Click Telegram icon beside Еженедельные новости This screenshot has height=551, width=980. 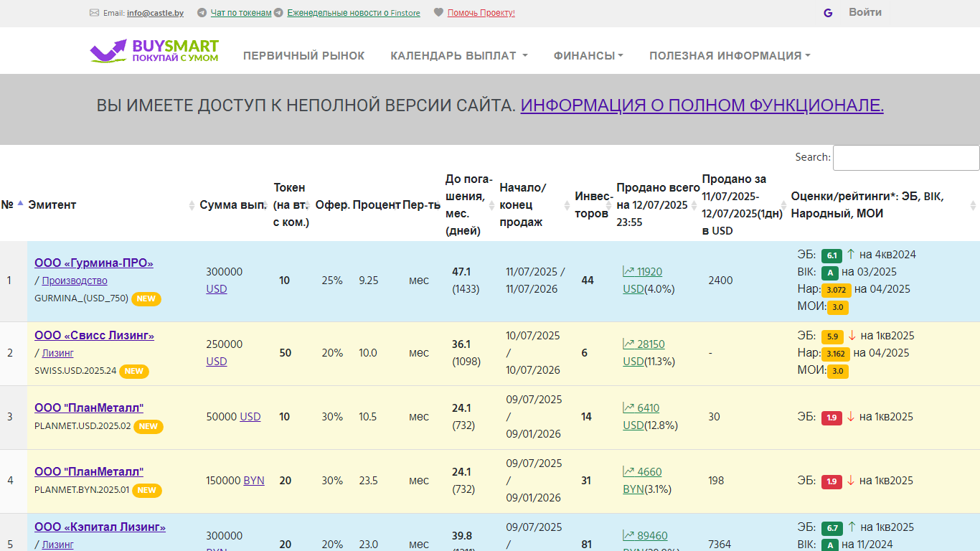[x=278, y=13]
